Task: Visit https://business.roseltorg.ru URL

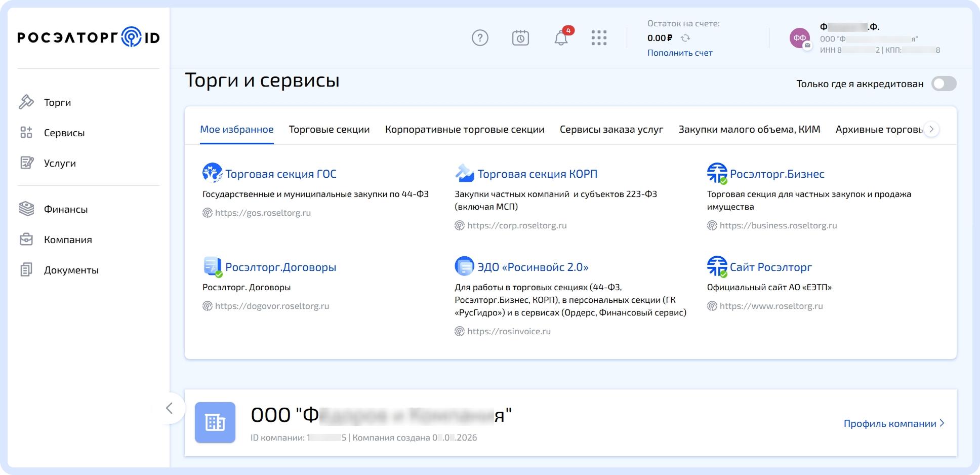Action: [779, 225]
